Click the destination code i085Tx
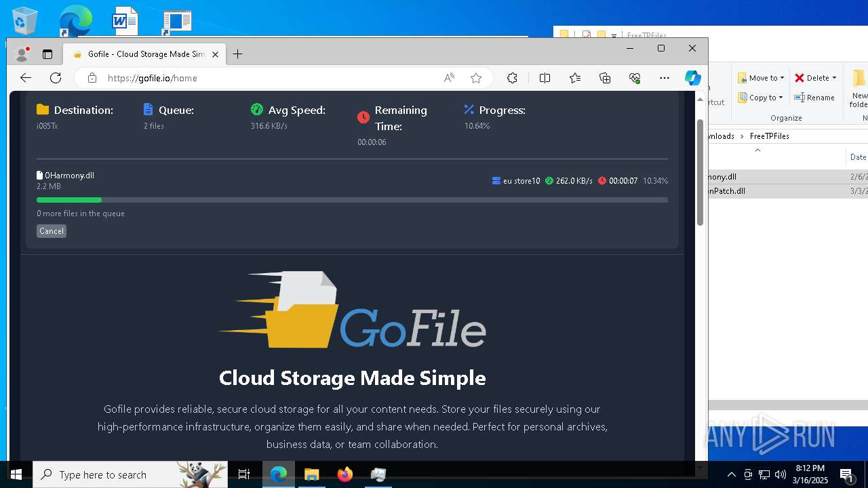 (47, 126)
